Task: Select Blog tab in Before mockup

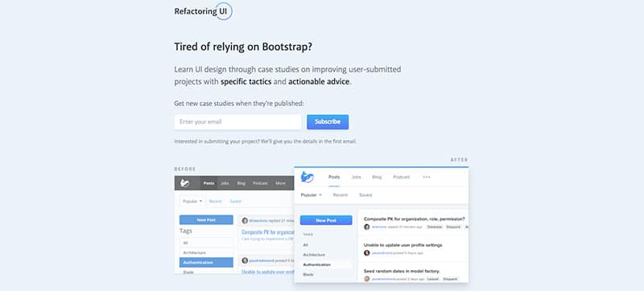Action: point(241,183)
